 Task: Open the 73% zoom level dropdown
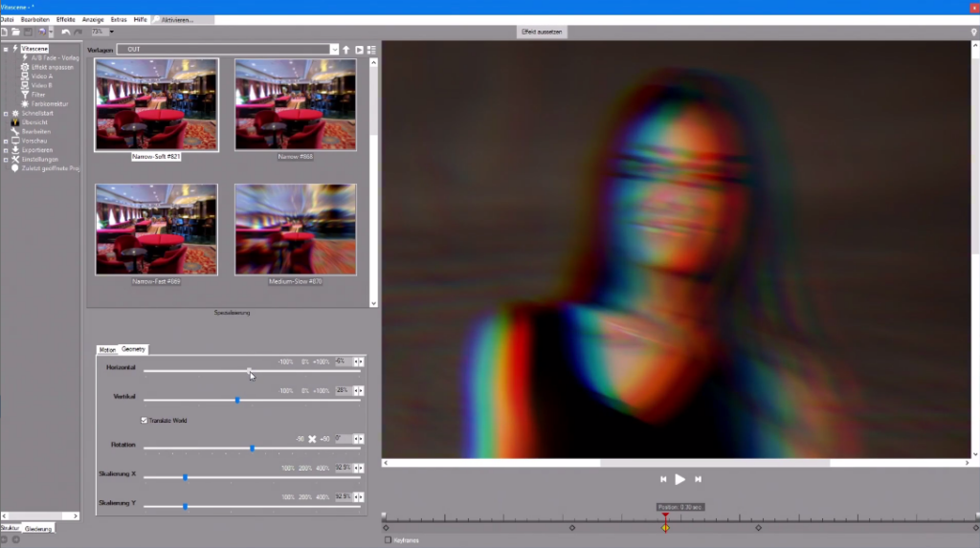pyautogui.click(x=112, y=32)
